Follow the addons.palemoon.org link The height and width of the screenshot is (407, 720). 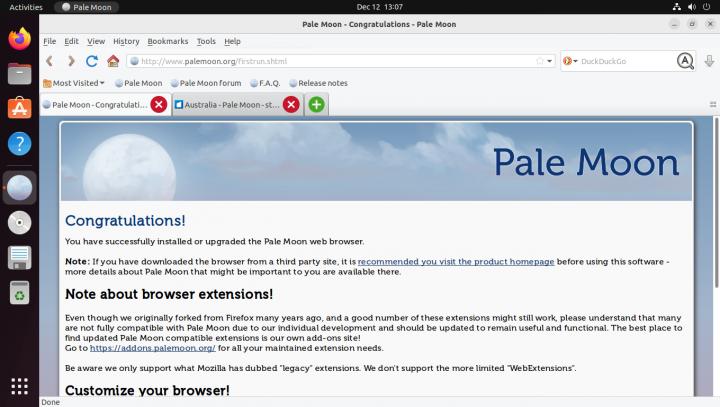coord(152,348)
